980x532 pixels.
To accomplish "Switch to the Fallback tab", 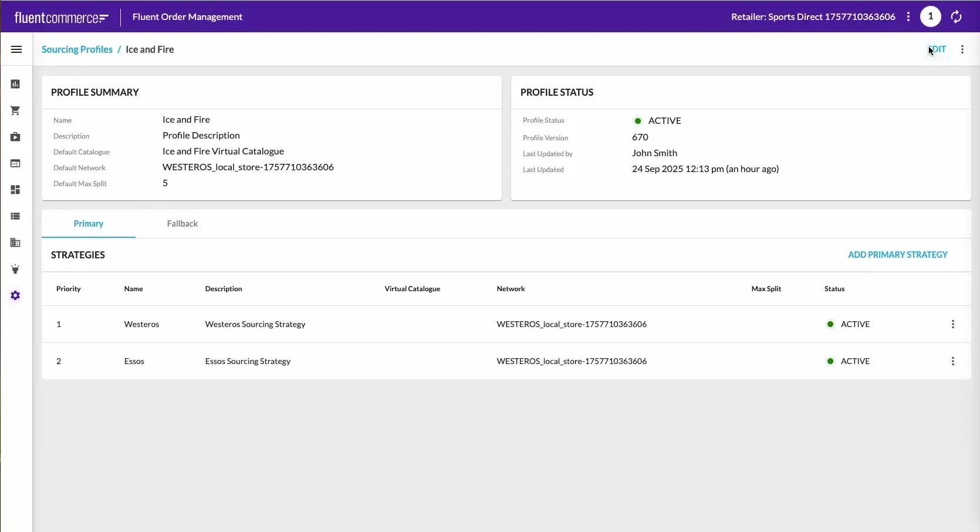I will [182, 224].
